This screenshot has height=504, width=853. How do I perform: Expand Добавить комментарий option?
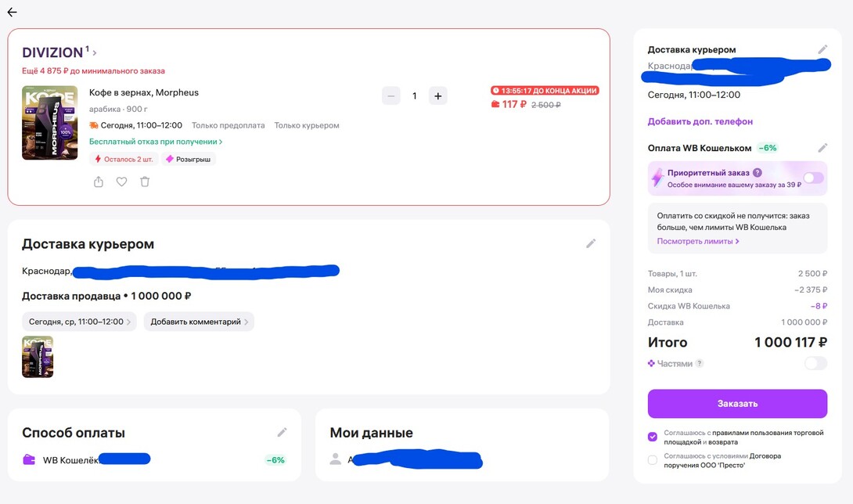coord(199,322)
